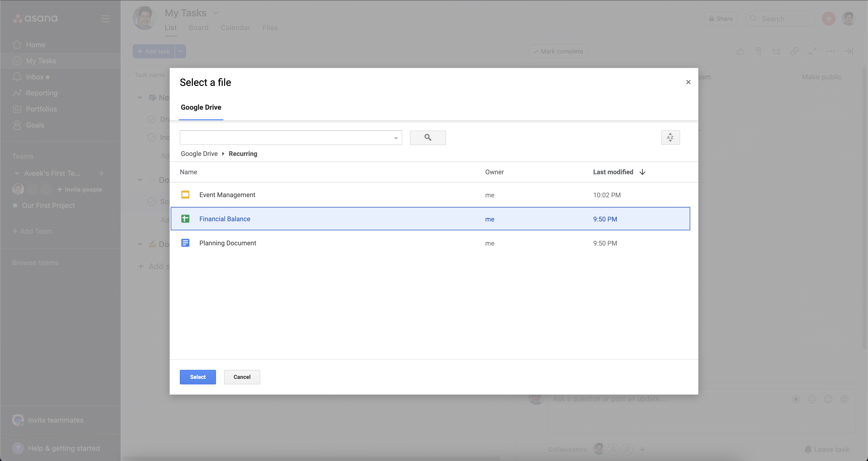Click the Cancel button
Screen dimensions: 868x461
(x=242, y=377)
